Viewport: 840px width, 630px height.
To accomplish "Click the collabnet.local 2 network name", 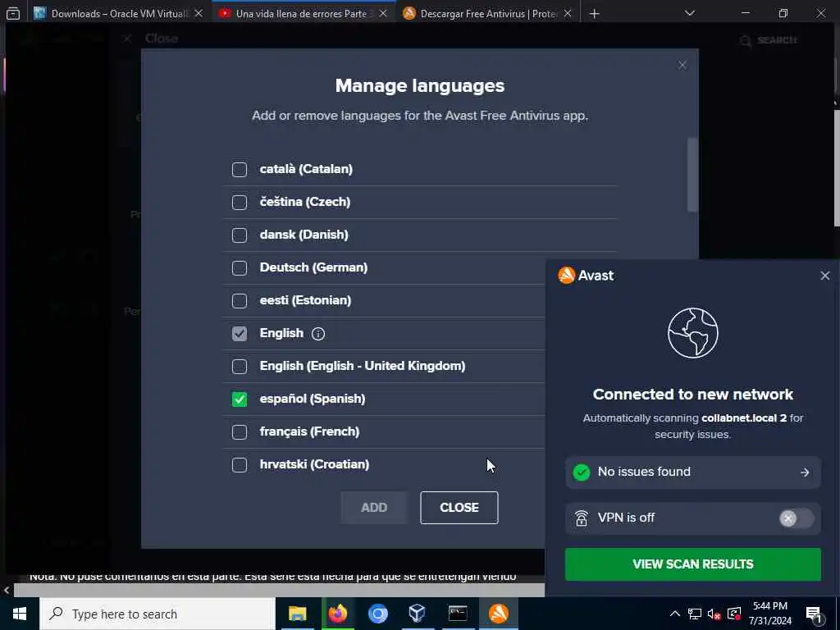I will click(744, 418).
